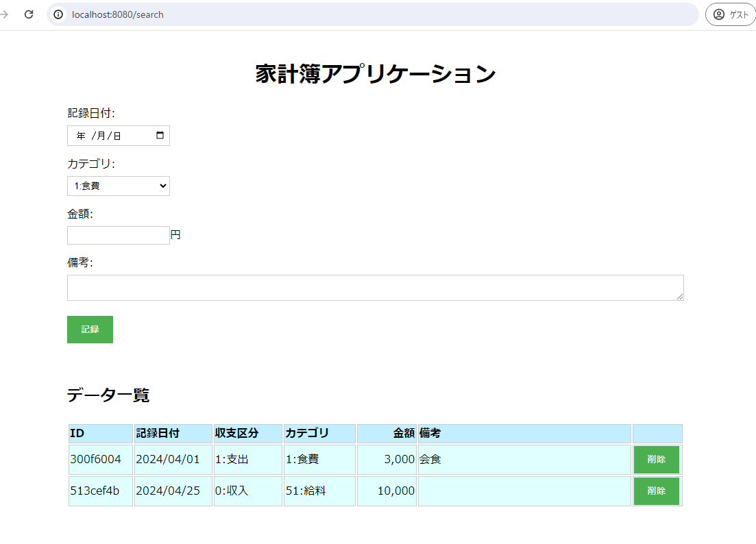Click the site info icon in address bar

click(x=58, y=14)
